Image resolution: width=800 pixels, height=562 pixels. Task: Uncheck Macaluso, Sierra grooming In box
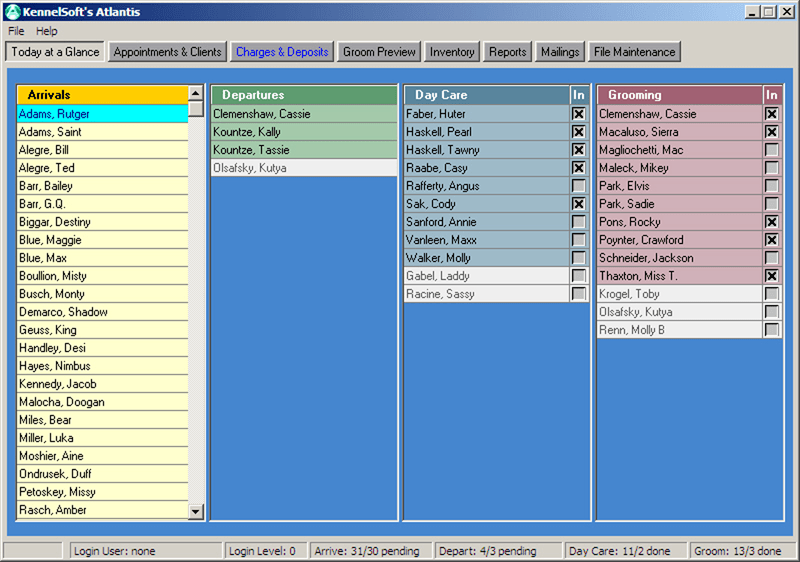[x=771, y=132]
